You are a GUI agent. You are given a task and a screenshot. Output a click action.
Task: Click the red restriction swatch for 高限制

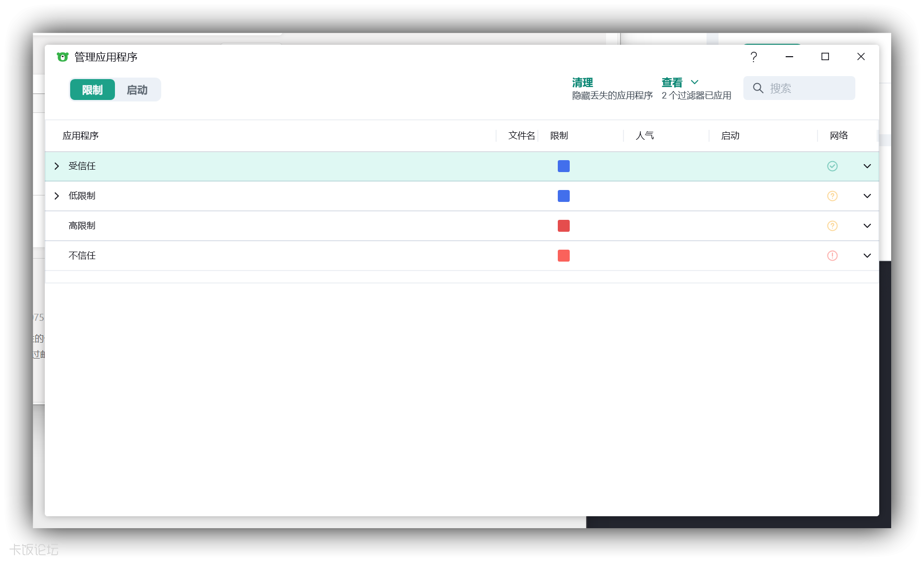pos(563,226)
